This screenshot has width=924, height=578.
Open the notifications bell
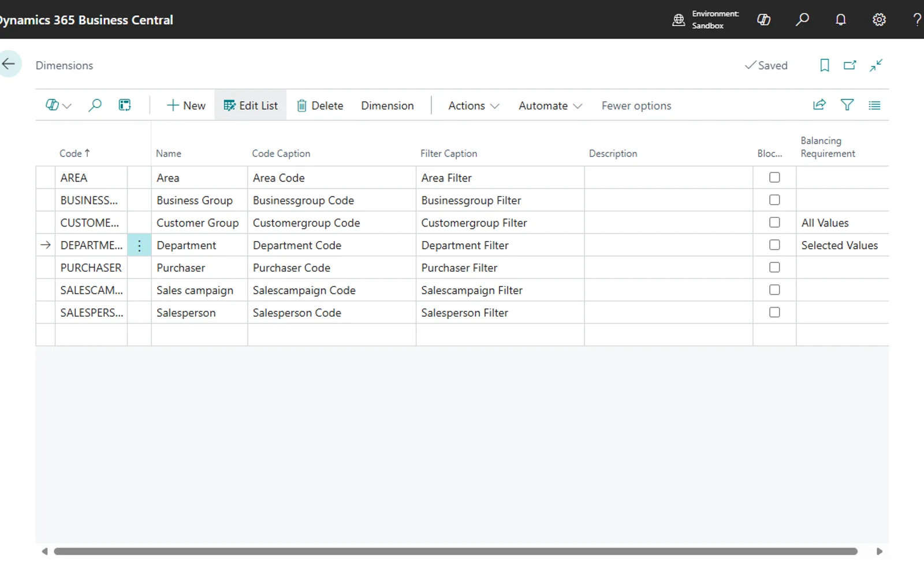[841, 20]
